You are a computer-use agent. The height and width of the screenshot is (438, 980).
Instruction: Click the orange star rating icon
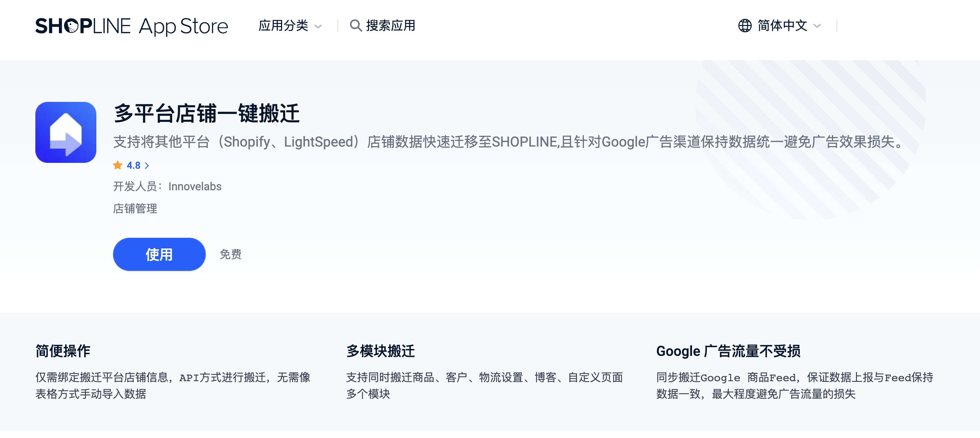(x=118, y=165)
